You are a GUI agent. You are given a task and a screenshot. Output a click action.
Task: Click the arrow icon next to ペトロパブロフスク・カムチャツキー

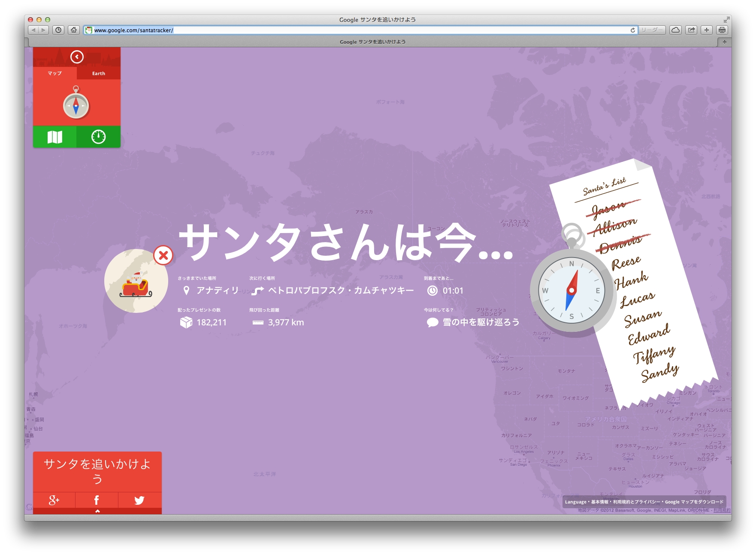(x=257, y=291)
